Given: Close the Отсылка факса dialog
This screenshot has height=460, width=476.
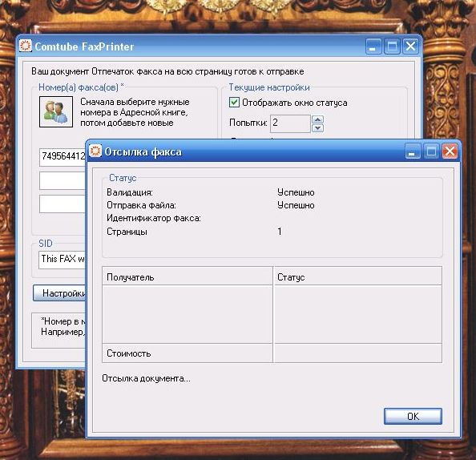Looking at the screenshot, I should click(450, 151).
